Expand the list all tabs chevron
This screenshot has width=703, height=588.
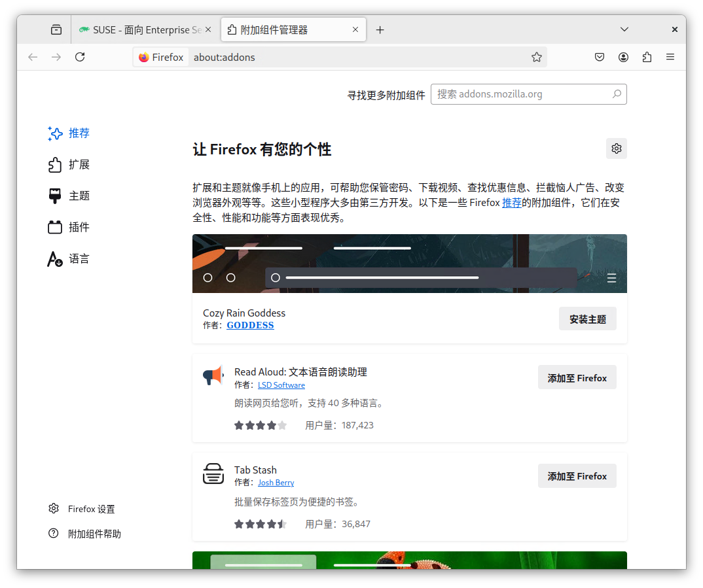(x=624, y=29)
